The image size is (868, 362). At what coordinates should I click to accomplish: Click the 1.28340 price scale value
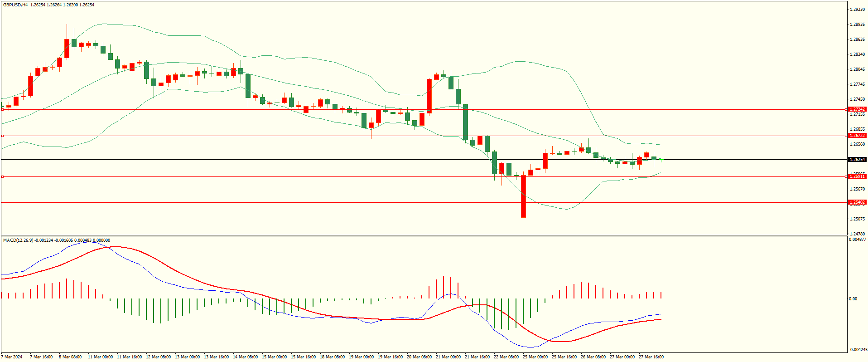click(x=858, y=54)
